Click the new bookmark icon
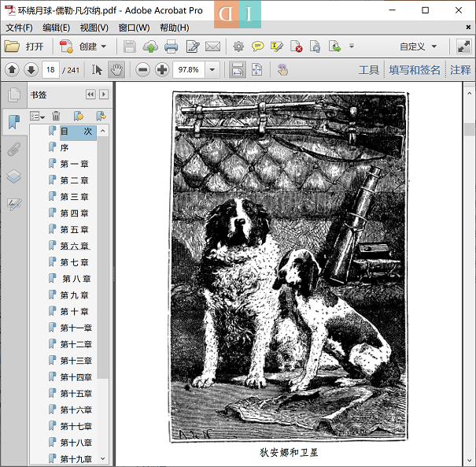476x467 pixels. 79,116
